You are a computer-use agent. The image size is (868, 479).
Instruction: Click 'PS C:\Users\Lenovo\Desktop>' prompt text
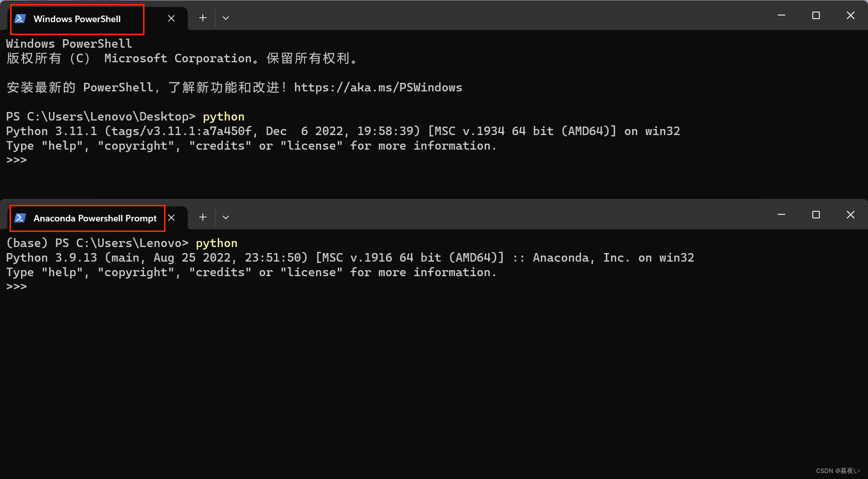click(100, 116)
